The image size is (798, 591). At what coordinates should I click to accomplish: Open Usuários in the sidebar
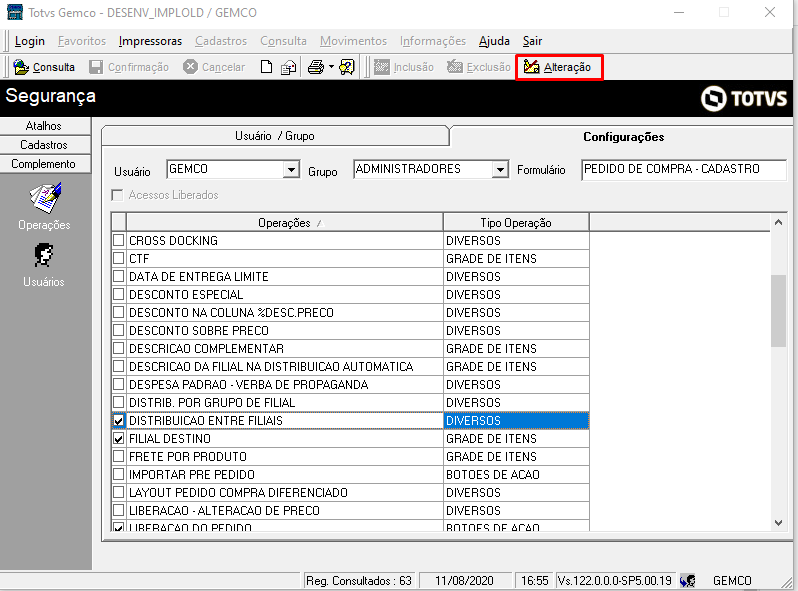pos(44,265)
